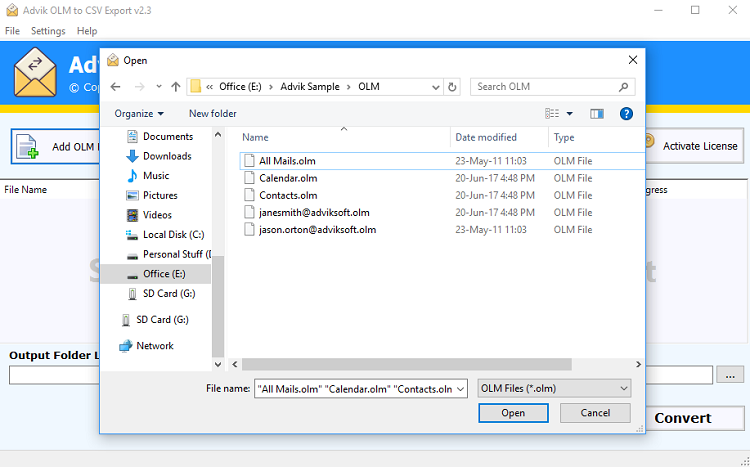Sort files by Type column header
This screenshot has width=750, height=467.
pos(563,137)
